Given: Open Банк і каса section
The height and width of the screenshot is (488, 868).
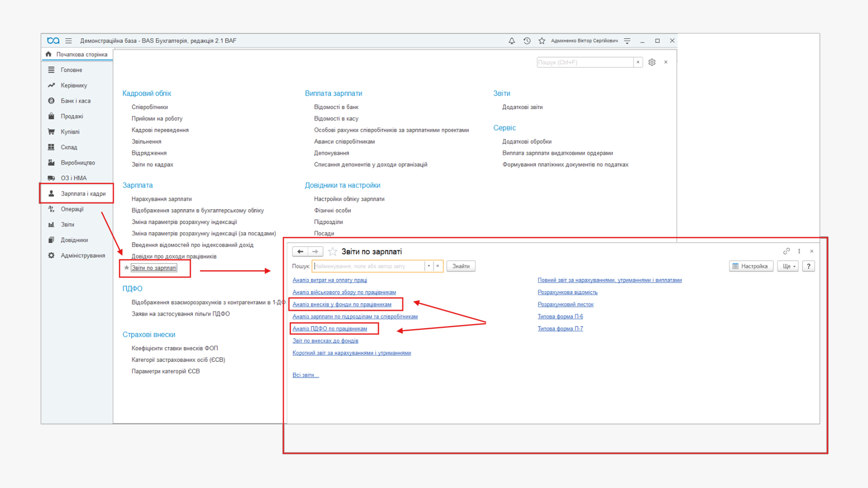Looking at the screenshot, I should [75, 101].
